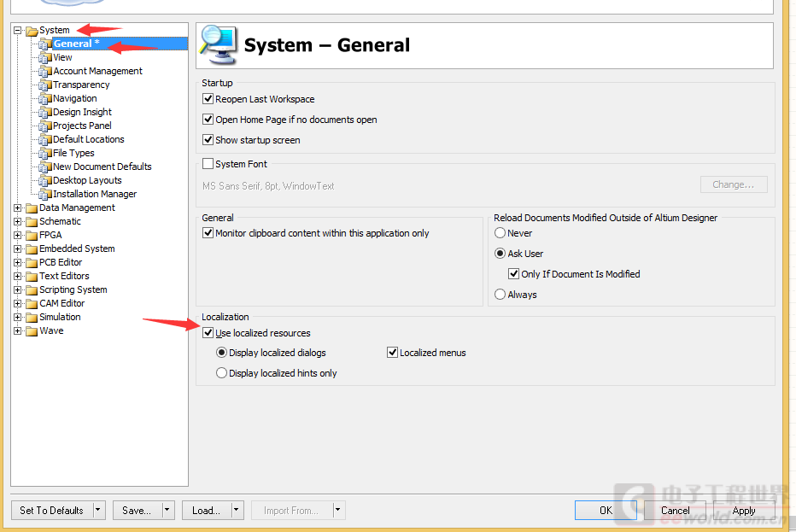Open the Import From dropdown arrow
The height and width of the screenshot is (532, 796).
(339, 510)
